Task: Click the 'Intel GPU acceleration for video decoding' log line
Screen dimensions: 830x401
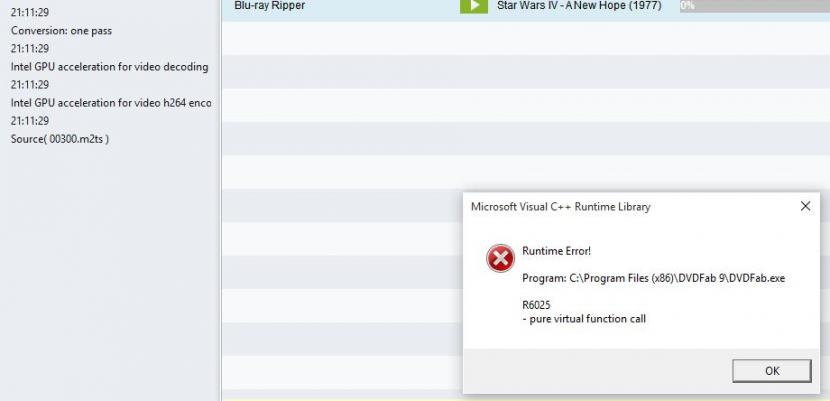Action: 110,67
